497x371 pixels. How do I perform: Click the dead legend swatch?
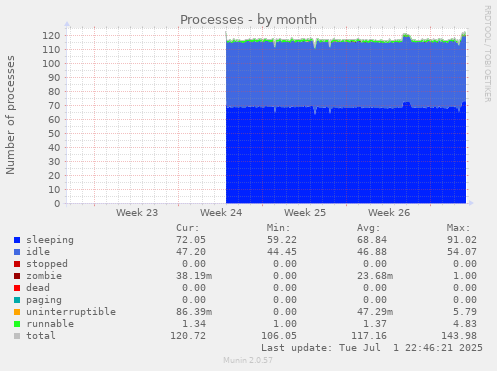pos(17,288)
